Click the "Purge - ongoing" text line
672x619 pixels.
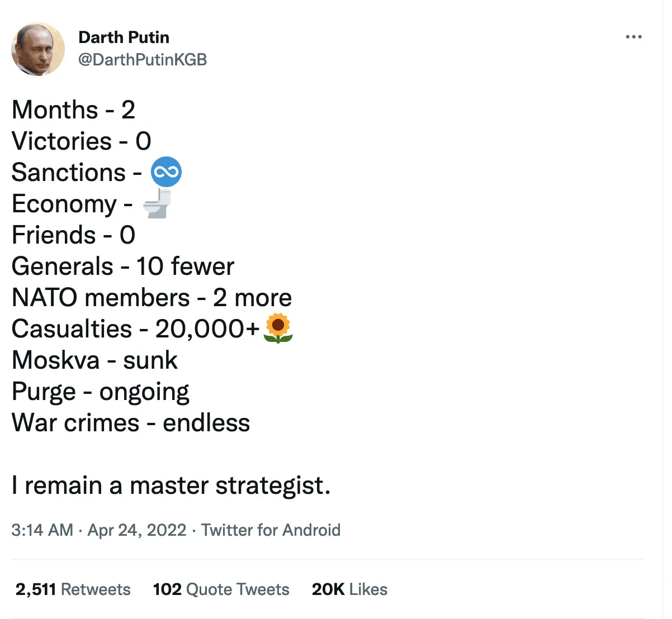pyautogui.click(x=101, y=392)
